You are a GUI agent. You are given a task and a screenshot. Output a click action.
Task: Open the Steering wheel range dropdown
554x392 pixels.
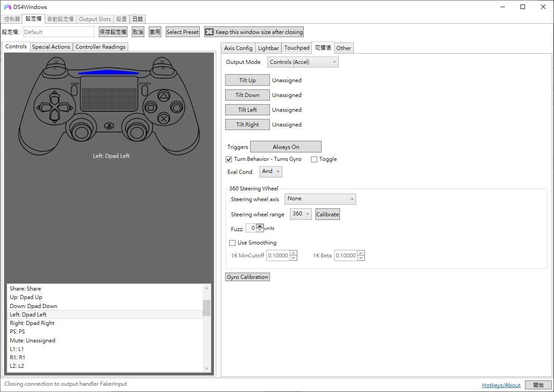(301, 214)
